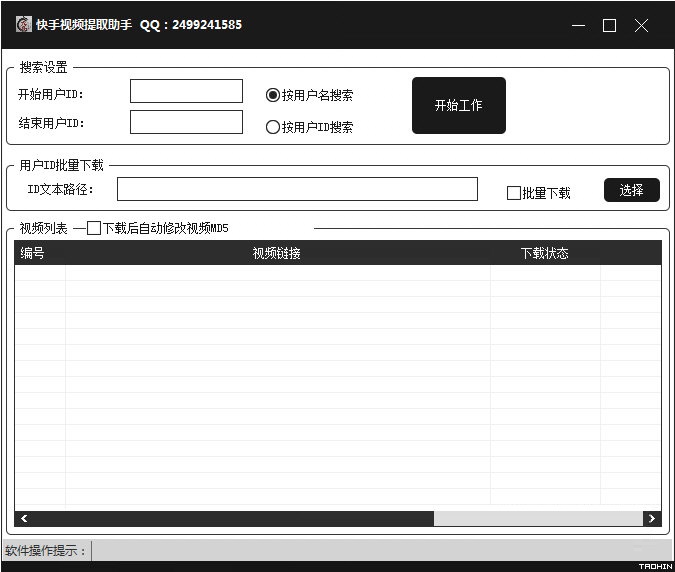Viewport: 675px width, 572px height.
Task: Click the 软件操作提示 status label
Action: click(45, 550)
